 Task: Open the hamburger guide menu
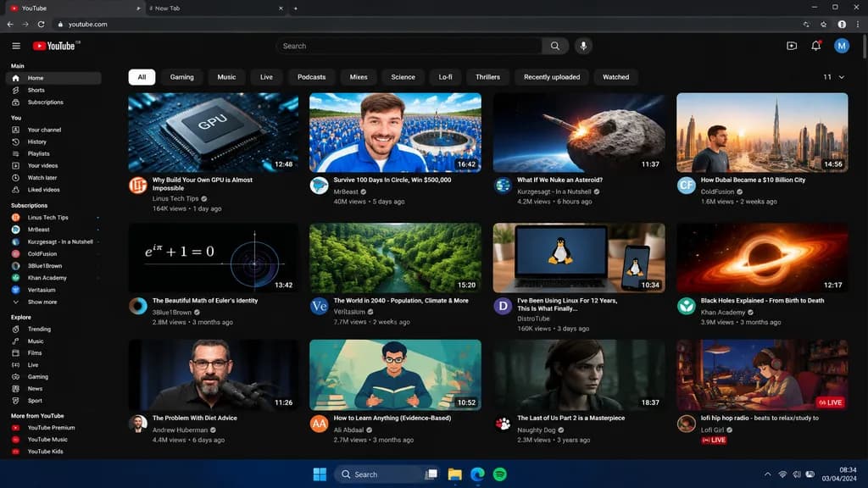(16, 46)
